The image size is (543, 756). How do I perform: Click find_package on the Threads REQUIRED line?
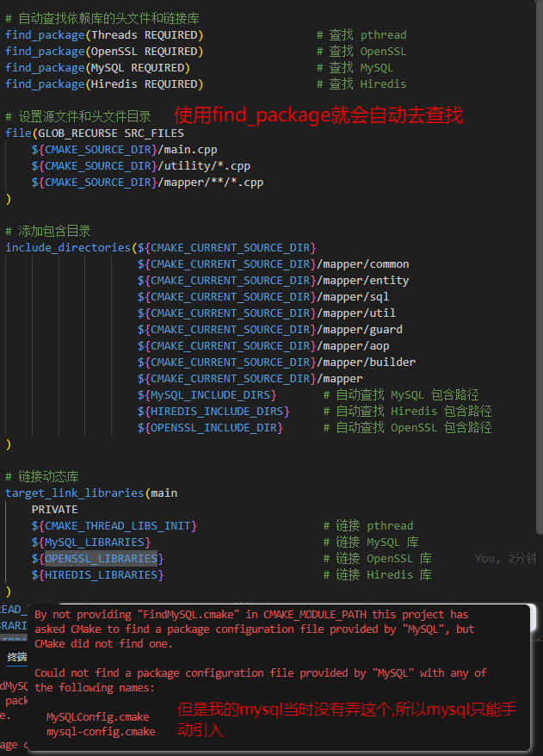point(45,35)
